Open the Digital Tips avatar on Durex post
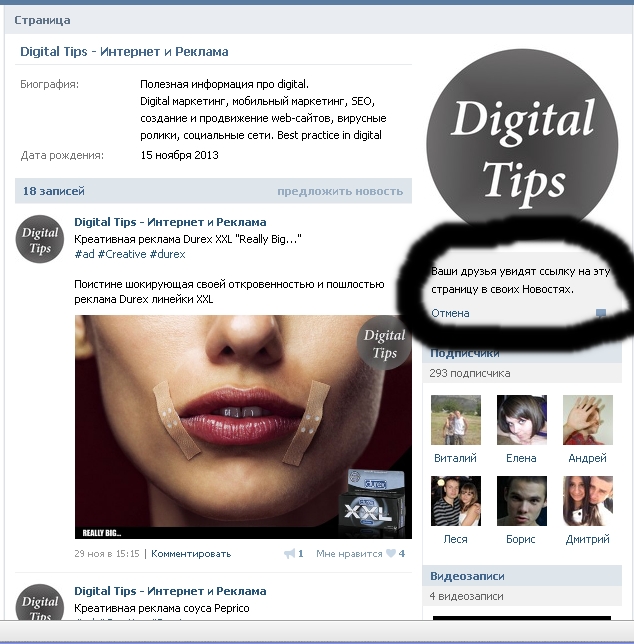Image resolution: width=634 pixels, height=644 pixels. tap(40, 239)
